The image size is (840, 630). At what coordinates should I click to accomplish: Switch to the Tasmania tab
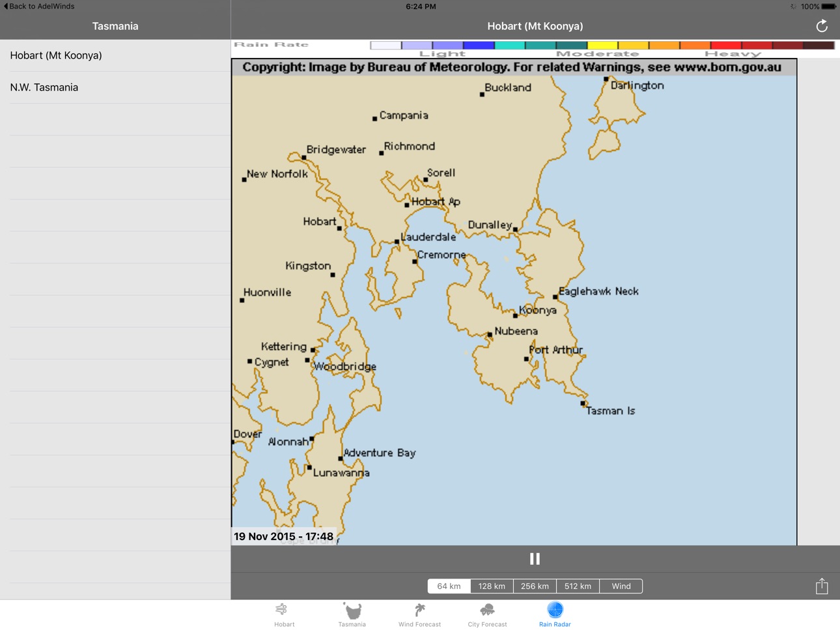tap(352, 615)
